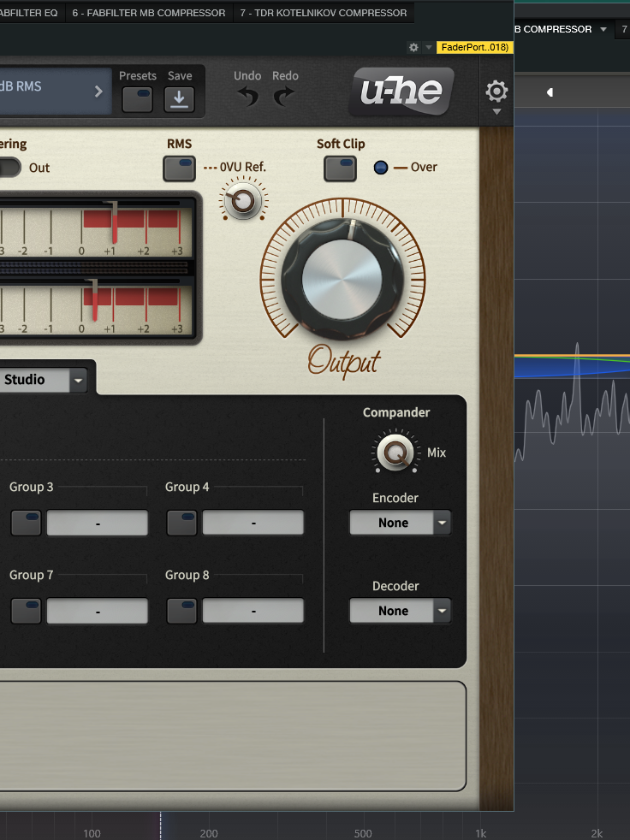Image resolution: width=630 pixels, height=840 pixels.
Task: Open the dB RMS preset name display
Action: tap(54, 91)
